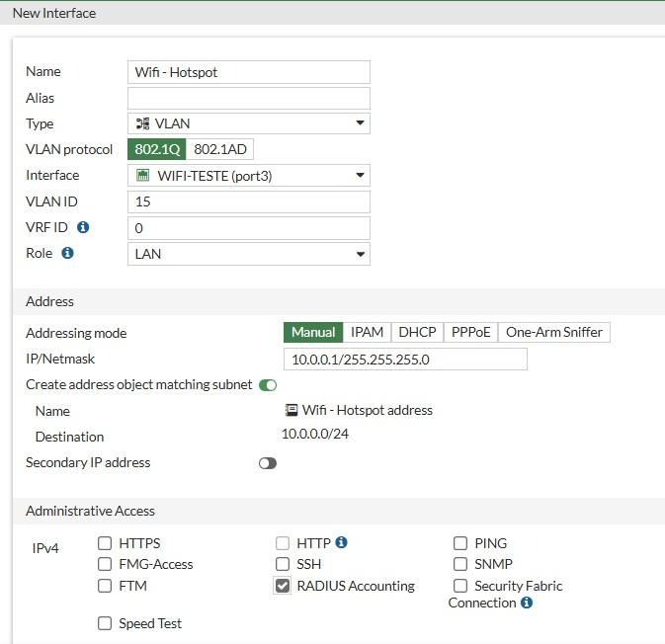The image size is (665, 644).
Task: Enable HTTPS administrative access
Action: tap(105, 543)
